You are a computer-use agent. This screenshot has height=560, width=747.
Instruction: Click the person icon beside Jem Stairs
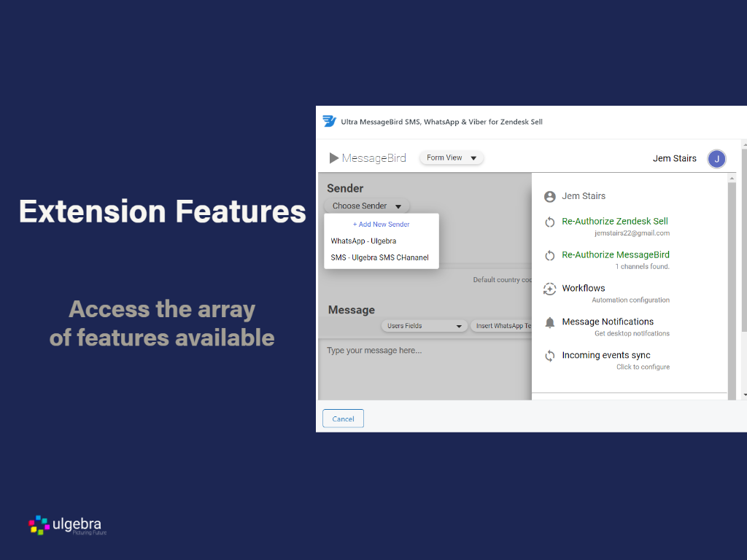coord(550,196)
